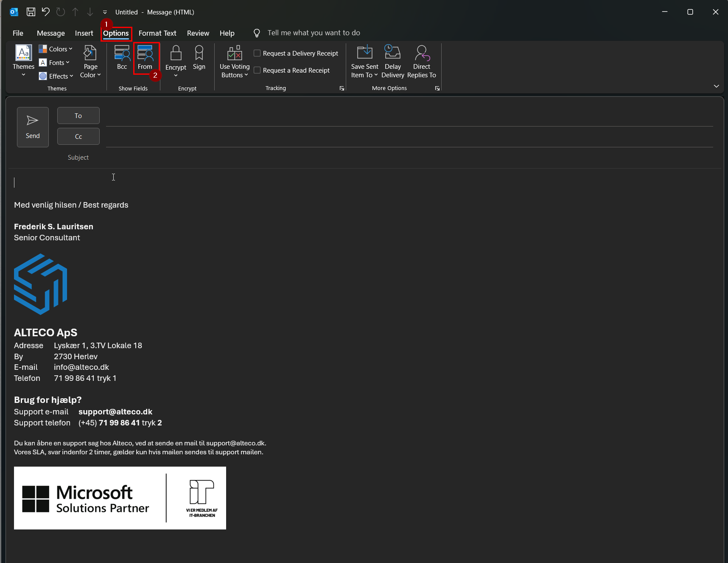
Task: Click Med venlig hilsen / Best regards
Action: [x=71, y=205]
